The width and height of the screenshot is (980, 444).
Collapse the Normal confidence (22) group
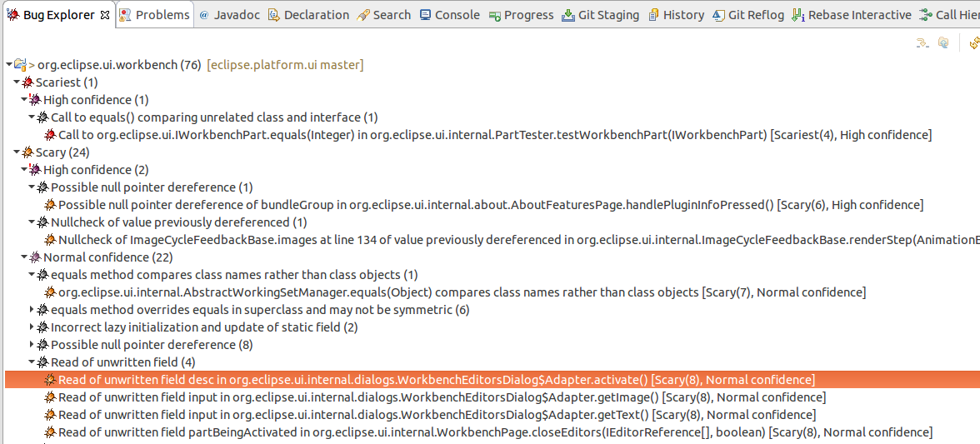tap(24, 257)
